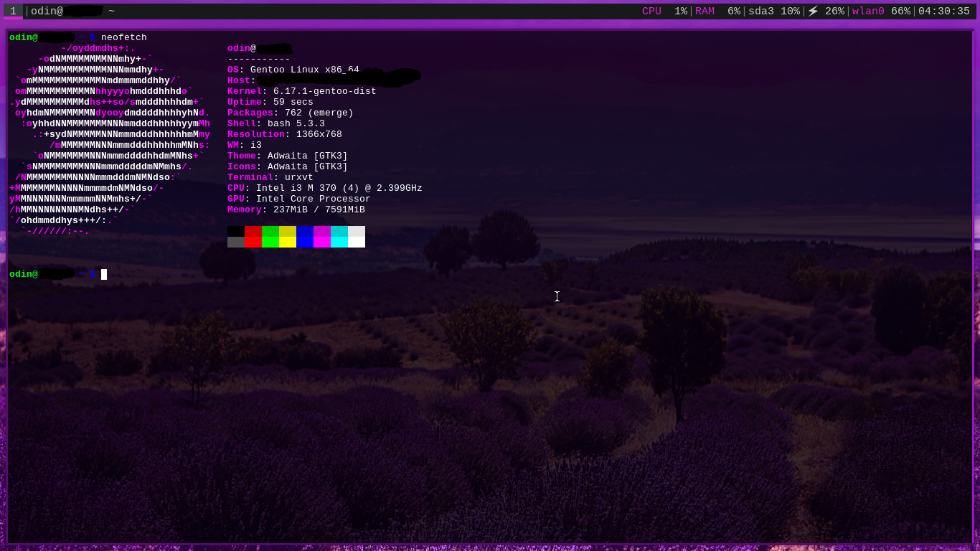The image size is (980, 551).
Task: Click the battery charging bolt icon
Action: pos(813,11)
